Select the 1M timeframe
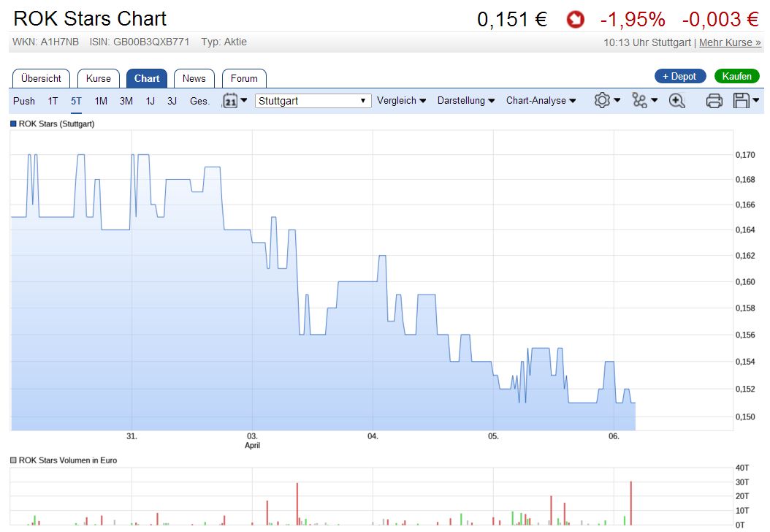Image resolution: width=770 pixels, height=532 pixels. click(x=101, y=101)
